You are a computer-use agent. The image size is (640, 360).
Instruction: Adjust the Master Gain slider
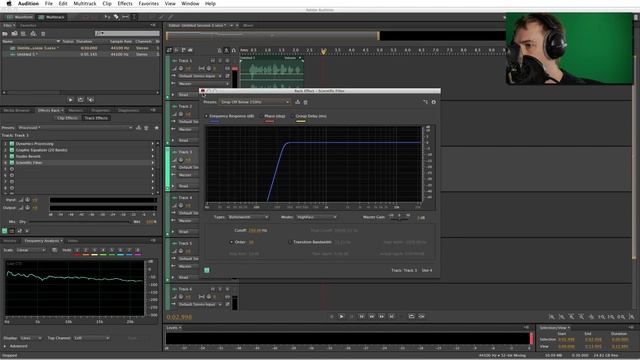[399, 218]
